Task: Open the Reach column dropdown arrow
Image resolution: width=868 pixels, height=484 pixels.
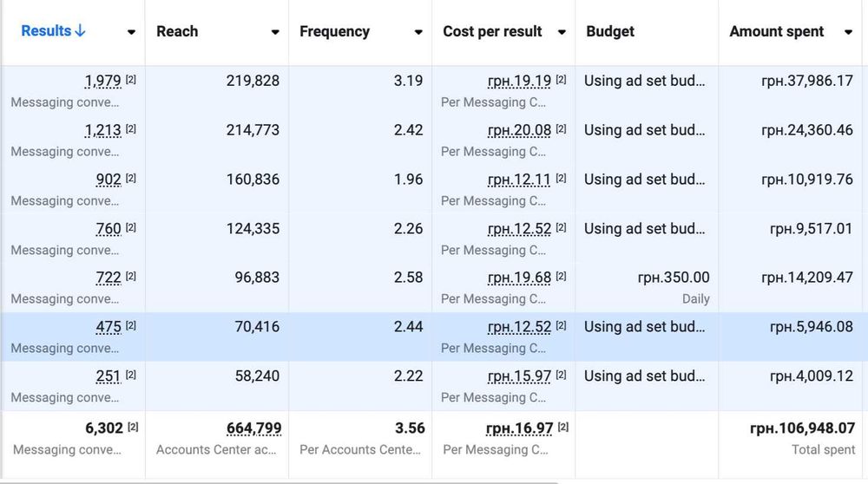Action: tap(275, 33)
